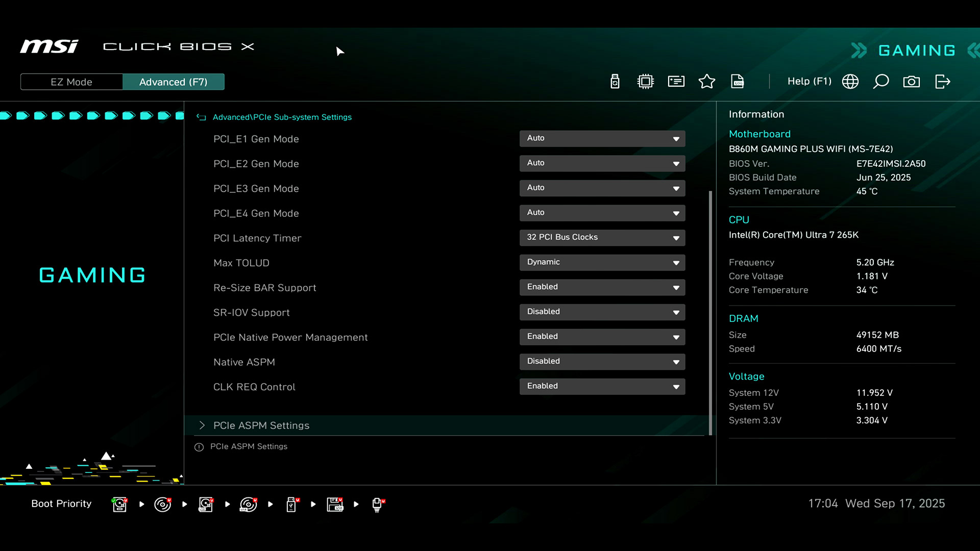980x551 pixels.
Task: Click the language globe icon
Action: pos(850,82)
